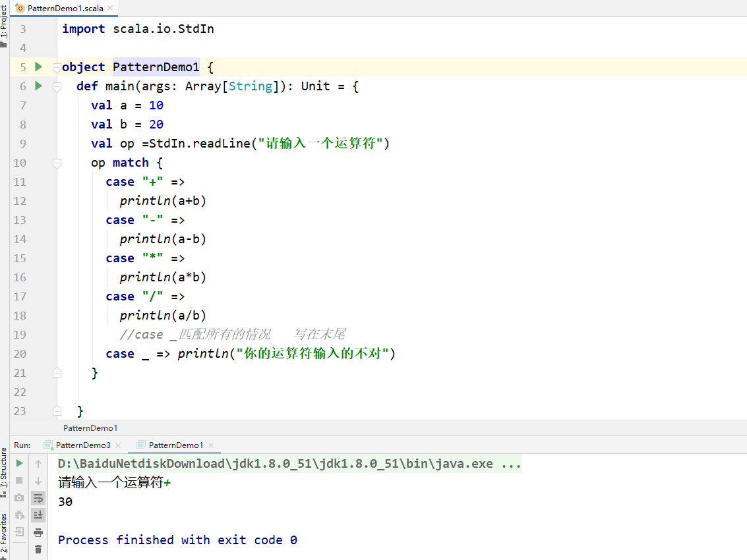Image resolution: width=747 pixels, height=560 pixels.
Task: Toggle soft-wrap in the console
Action: tap(38, 498)
